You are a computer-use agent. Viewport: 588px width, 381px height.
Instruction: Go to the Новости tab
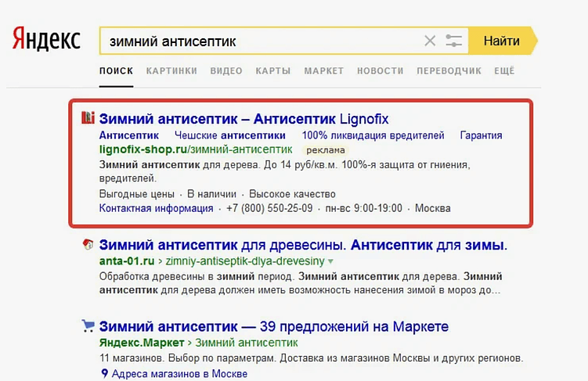point(381,71)
